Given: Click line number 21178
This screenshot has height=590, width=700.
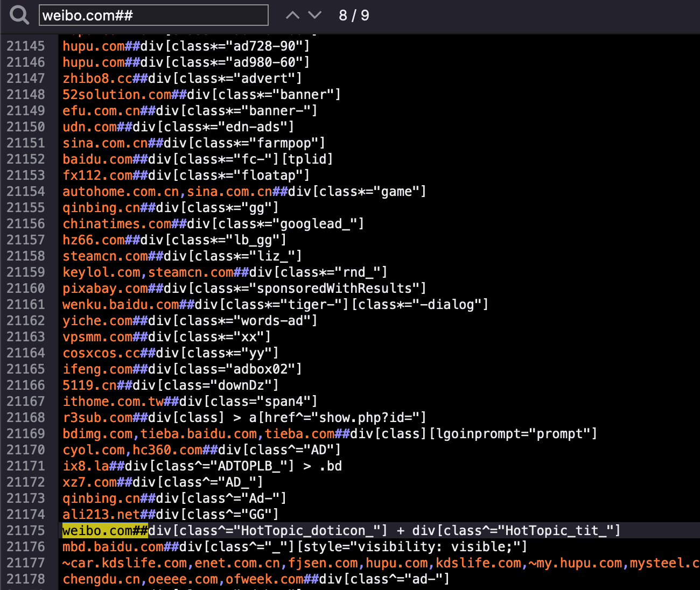Looking at the screenshot, I should click(x=26, y=579).
